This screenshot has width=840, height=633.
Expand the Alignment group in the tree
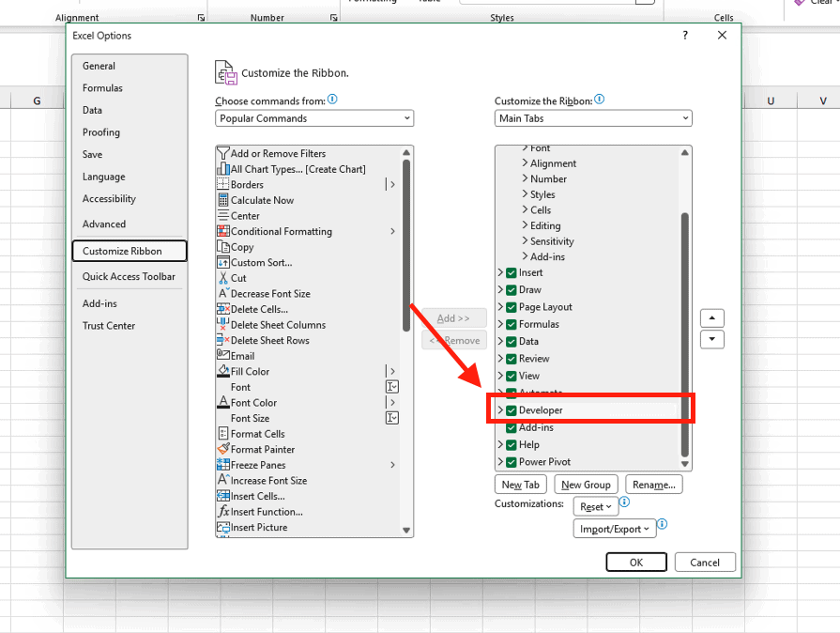tap(525, 162)
